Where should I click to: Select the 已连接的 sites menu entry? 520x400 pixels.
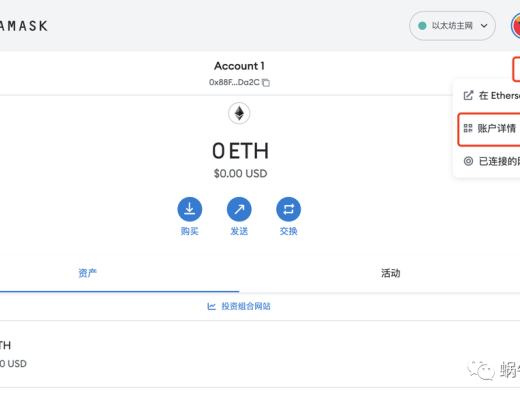pos(491,161)
